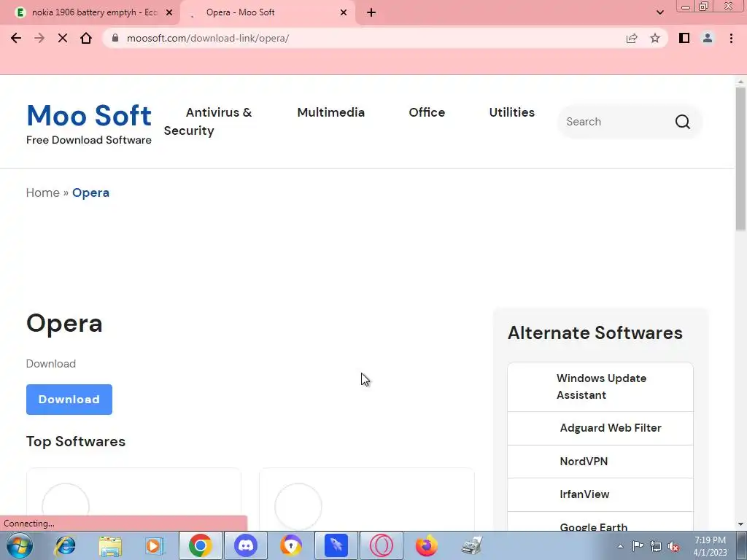Open Action Center flag icon
This screenshot has width=747, height=560.
tap(638, 546)
